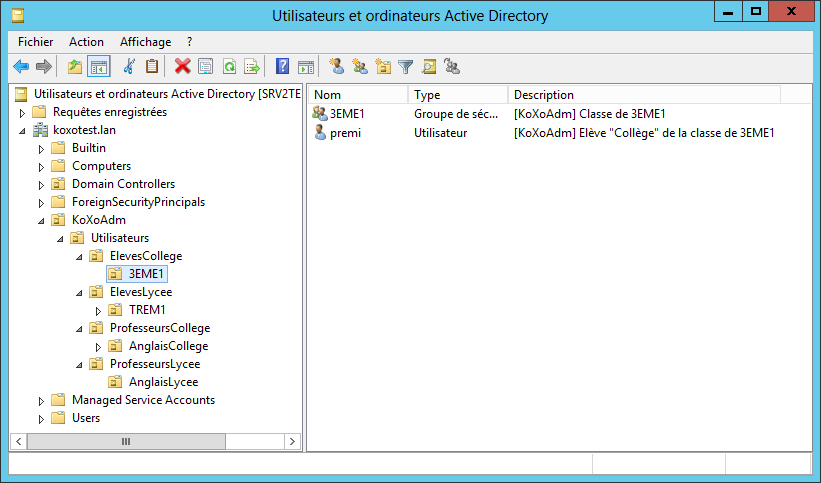Image resolution: width=821 pixels, height=483 pixels.
Task: Open Properties via the toolbar icon
Action: tap(206, 67)
